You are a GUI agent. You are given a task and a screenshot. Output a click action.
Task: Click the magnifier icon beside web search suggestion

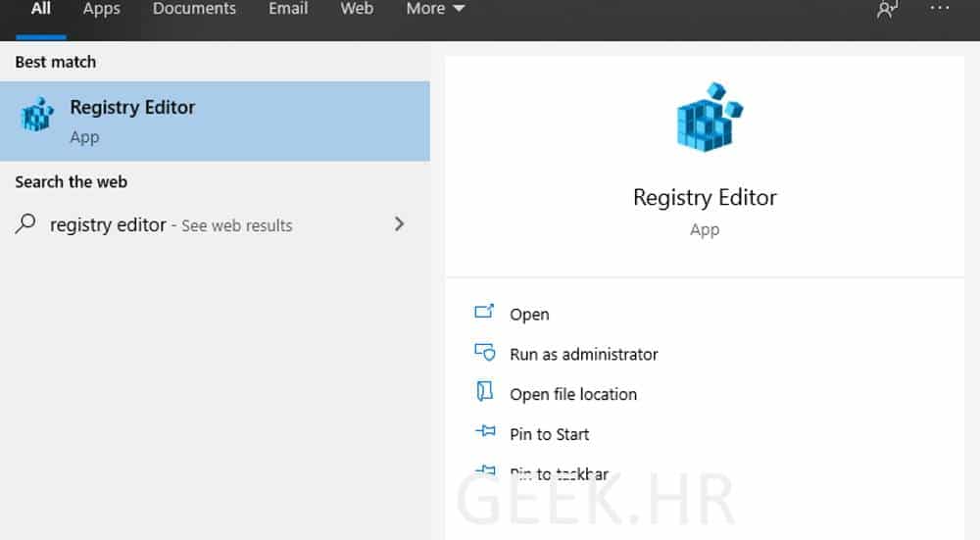25,224
